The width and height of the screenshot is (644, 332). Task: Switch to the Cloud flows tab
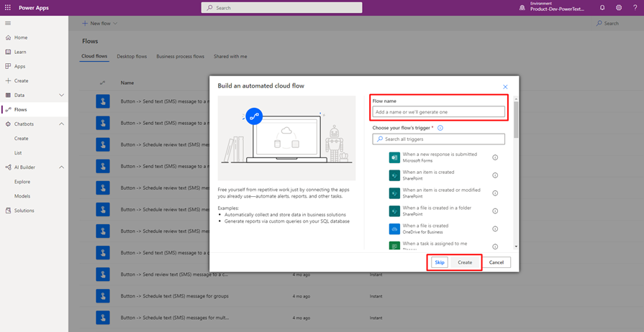[x=94, y=56]
